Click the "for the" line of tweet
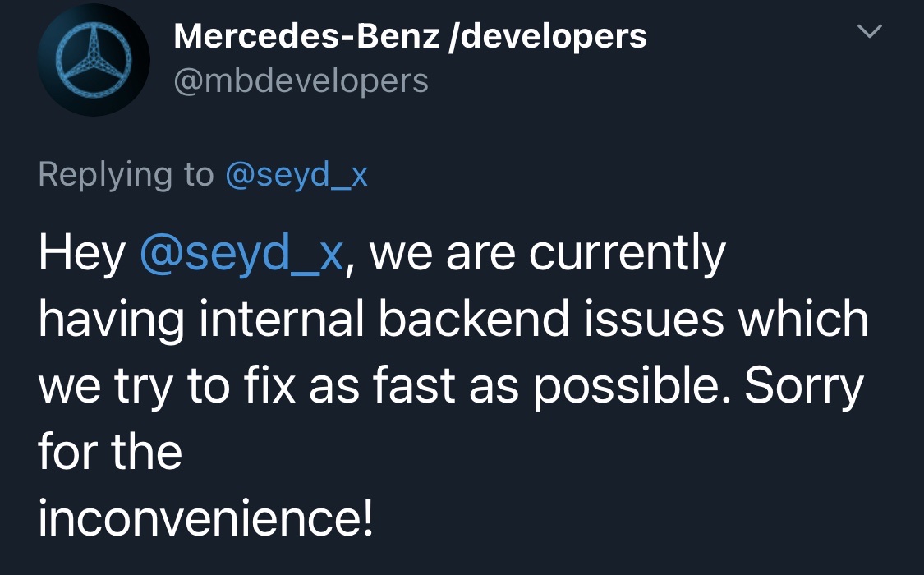The width and height of the screenshot is (924, 575). [x=110, y=451]
